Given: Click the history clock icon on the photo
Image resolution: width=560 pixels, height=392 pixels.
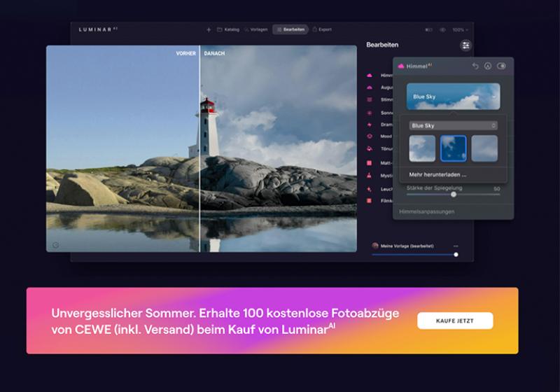Looking at the screenshot, I should coord(55,244).
